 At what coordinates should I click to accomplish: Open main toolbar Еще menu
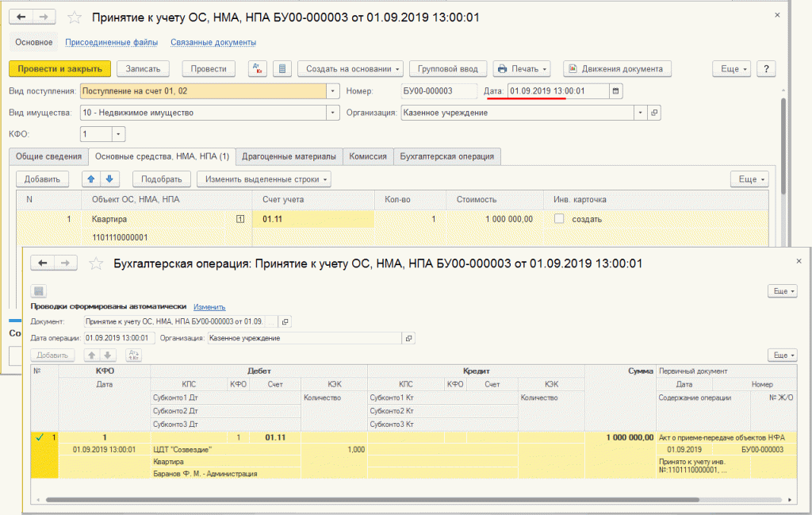[x=731, y=69]
